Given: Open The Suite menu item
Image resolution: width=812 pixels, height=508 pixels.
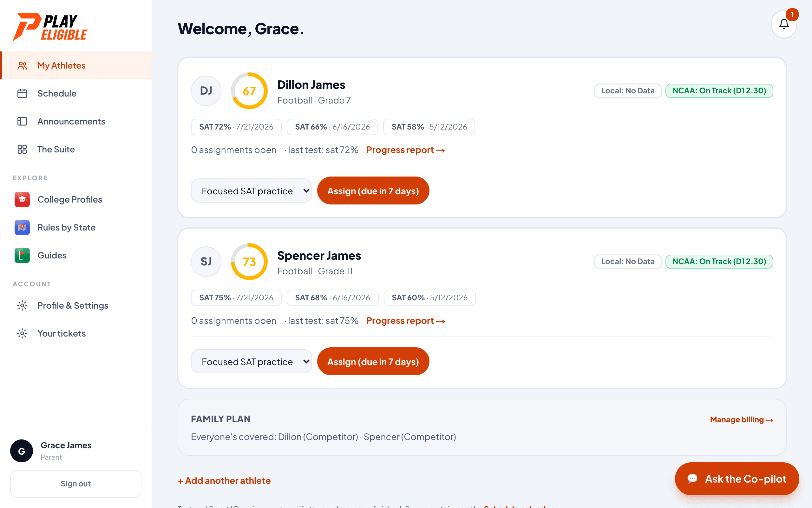Looking at the screenshot, I should click(x=76, y=149).
